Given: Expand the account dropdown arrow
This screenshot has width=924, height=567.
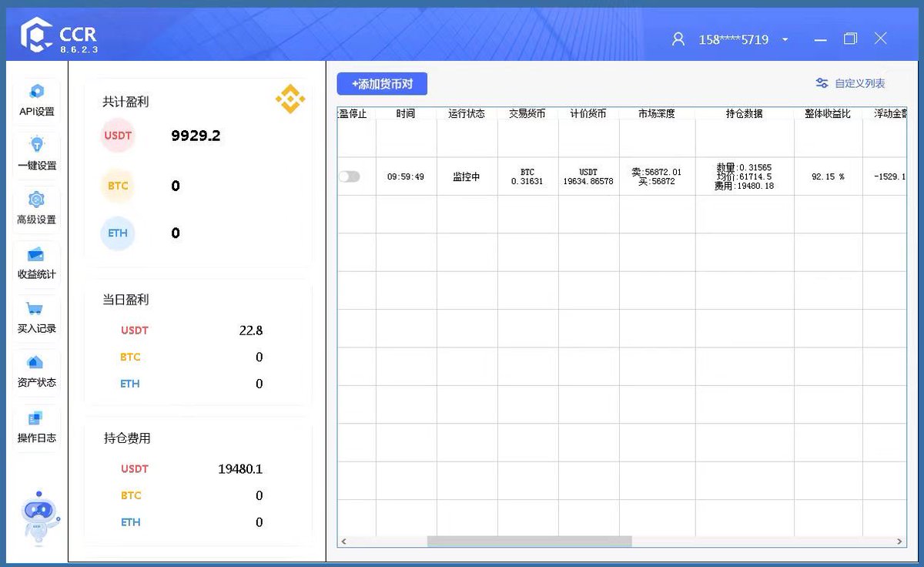Looking at the screenshot, I should point(785,40).
